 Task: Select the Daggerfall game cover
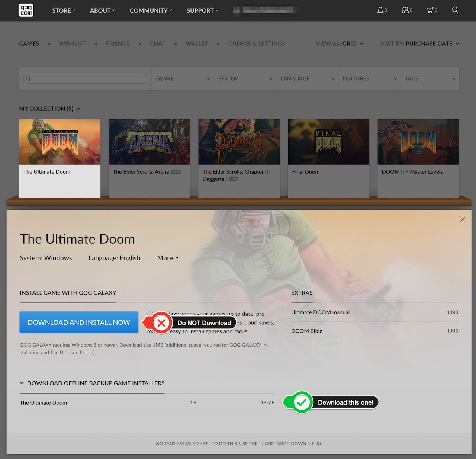point(239,142)
